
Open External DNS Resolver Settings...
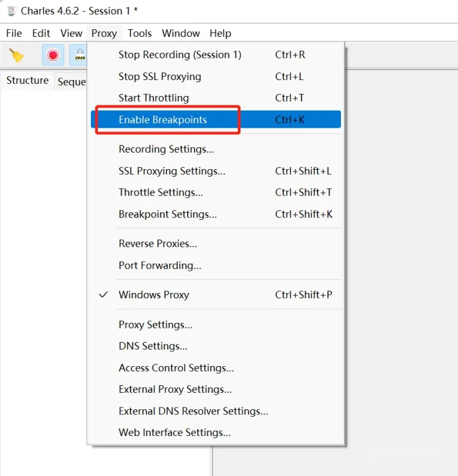(216, 411)
